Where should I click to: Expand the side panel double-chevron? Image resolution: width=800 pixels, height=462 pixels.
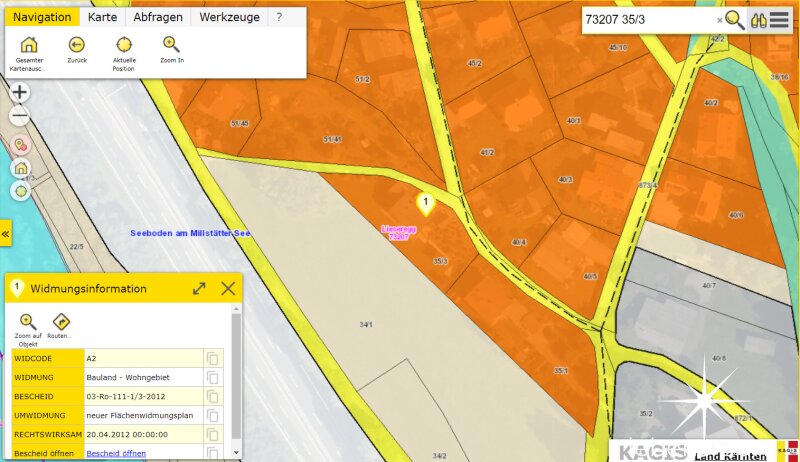click(x=6, y=234)
